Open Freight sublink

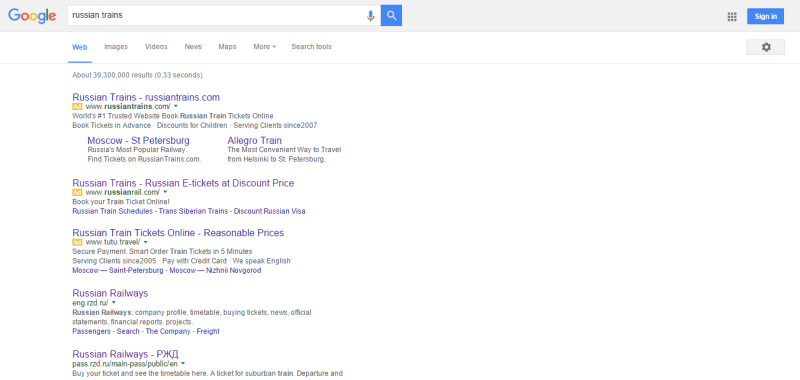click(208, 332)
